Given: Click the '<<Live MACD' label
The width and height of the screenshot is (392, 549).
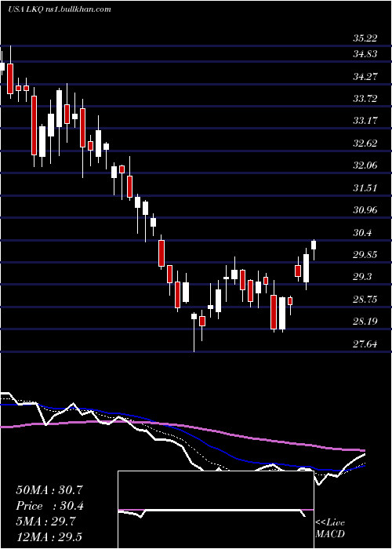Looking at the screenshot, I should (330, 528).
